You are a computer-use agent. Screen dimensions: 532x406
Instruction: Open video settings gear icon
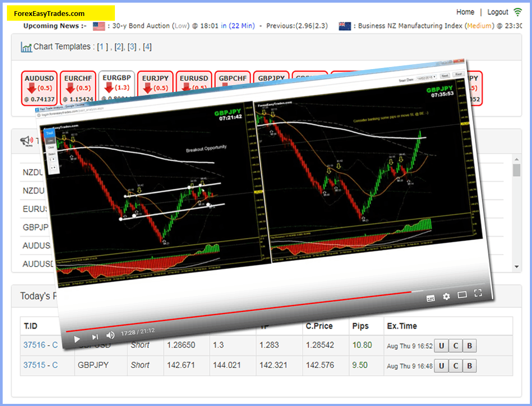tap(446, 297)
